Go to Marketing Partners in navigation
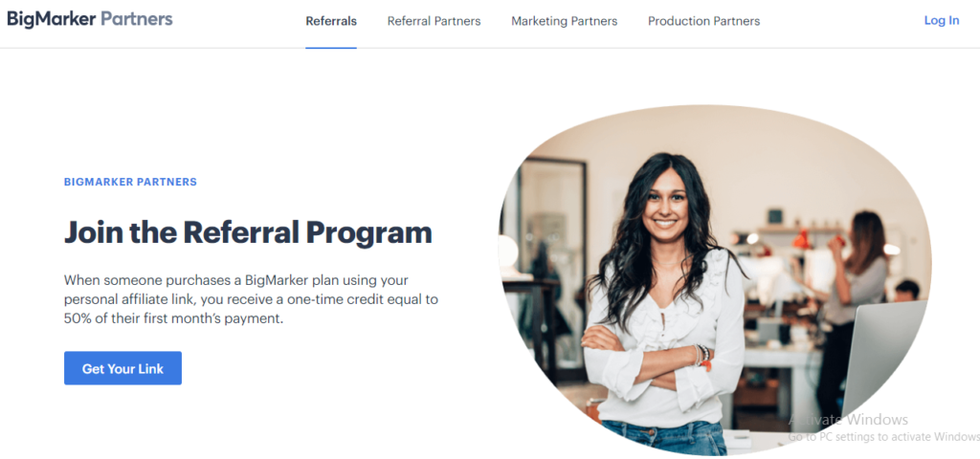This screenshot has height=459, width=980. pos(565,21)
